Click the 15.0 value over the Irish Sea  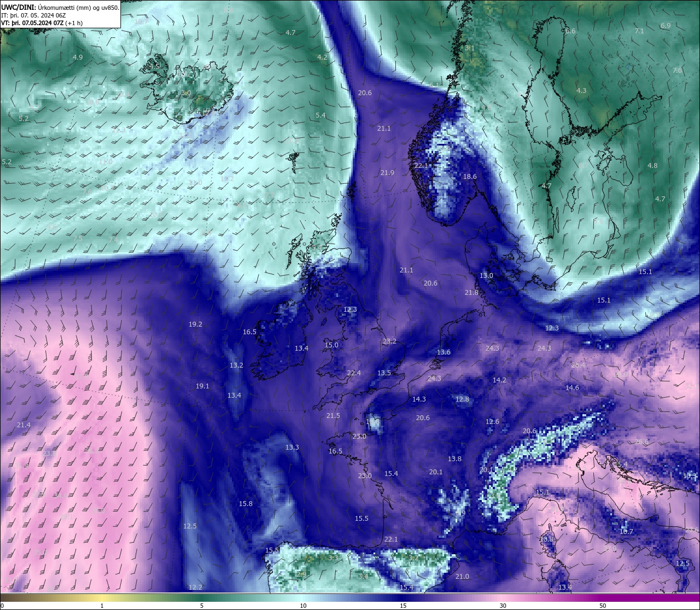click(x=331, y=345)
